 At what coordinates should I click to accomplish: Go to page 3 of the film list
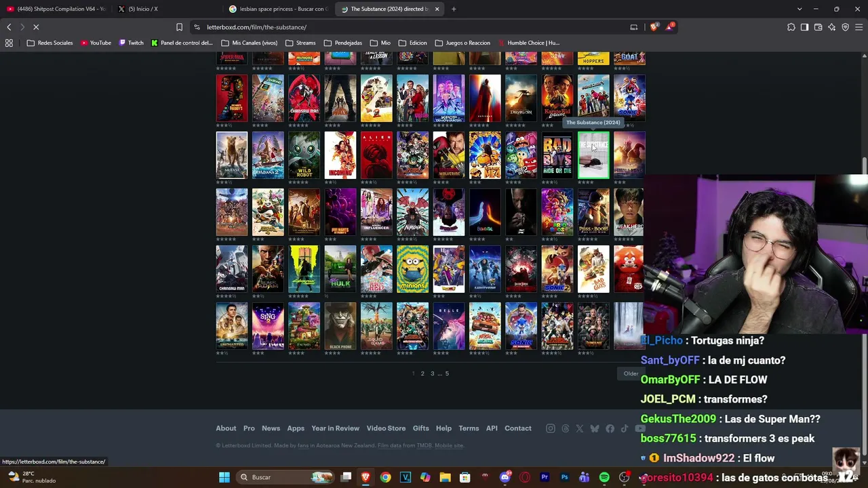(x=432, y=373)
